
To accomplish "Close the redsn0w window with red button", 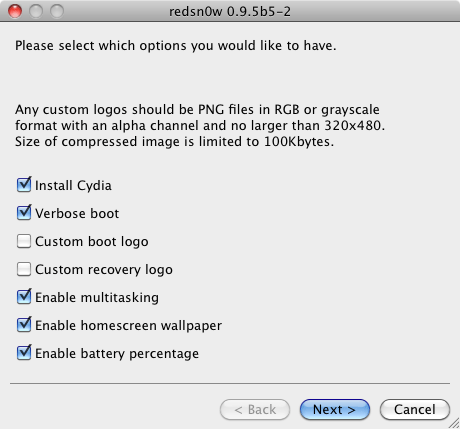I will click(x=15, y=11).
